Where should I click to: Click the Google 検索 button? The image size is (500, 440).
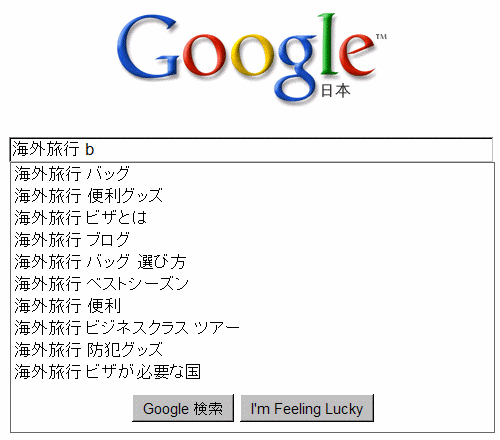click(183, 408)
